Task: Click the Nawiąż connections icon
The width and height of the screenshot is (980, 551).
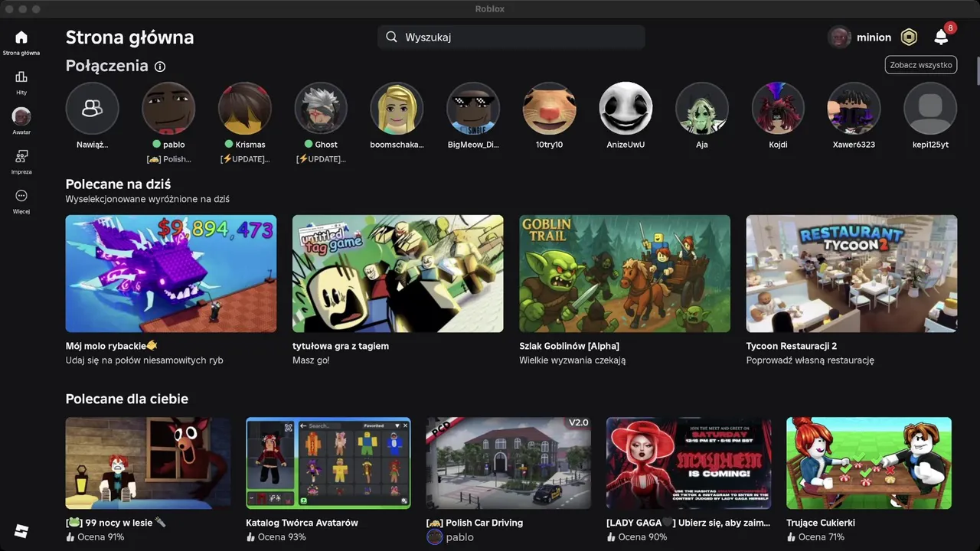Action: (92, 109)
